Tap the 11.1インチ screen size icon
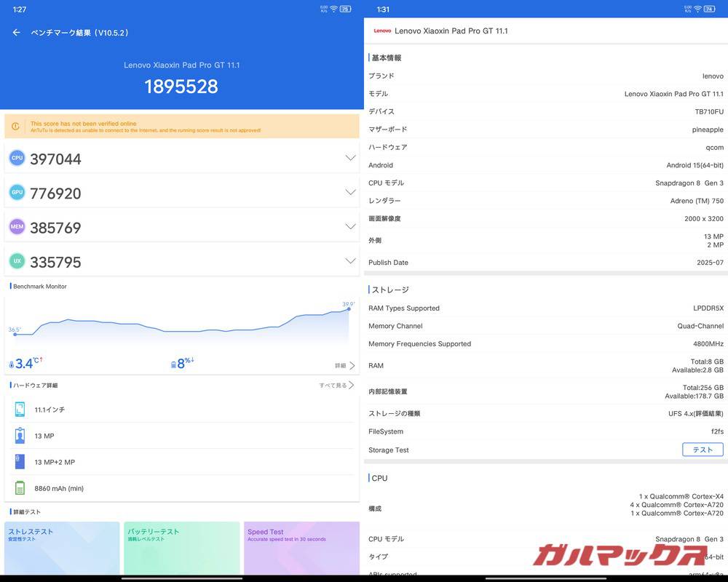This screenshot has height=582, width=728. pos(20,410)
